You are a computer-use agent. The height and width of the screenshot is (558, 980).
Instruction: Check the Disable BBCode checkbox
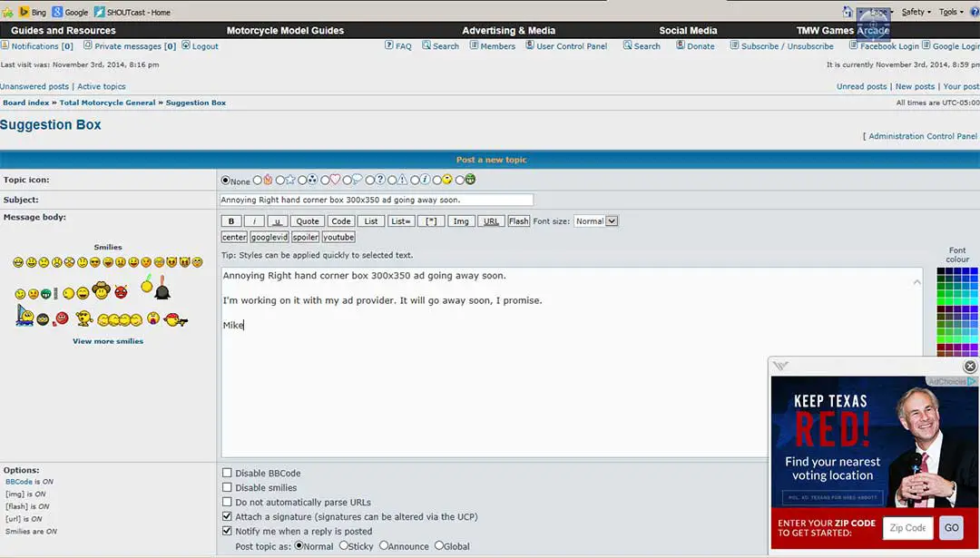[x=227, y=473]
